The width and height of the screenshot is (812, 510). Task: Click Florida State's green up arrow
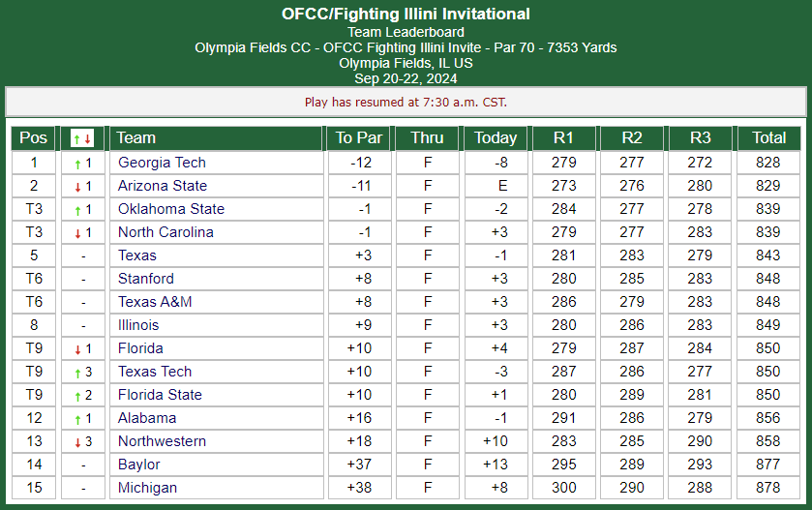click(77, 397)
